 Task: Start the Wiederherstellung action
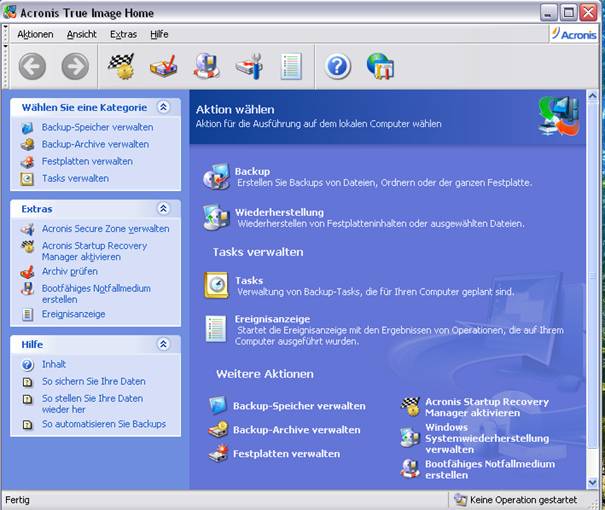pos(279,212)
